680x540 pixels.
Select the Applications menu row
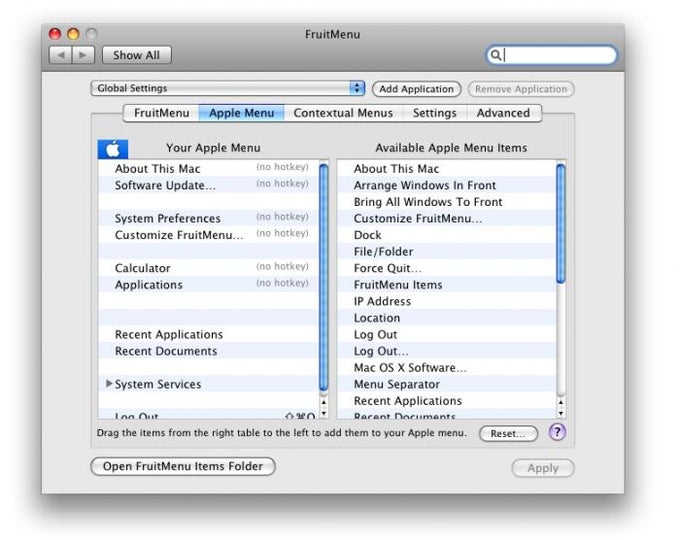pyautogui.click(x=209, y=285)
